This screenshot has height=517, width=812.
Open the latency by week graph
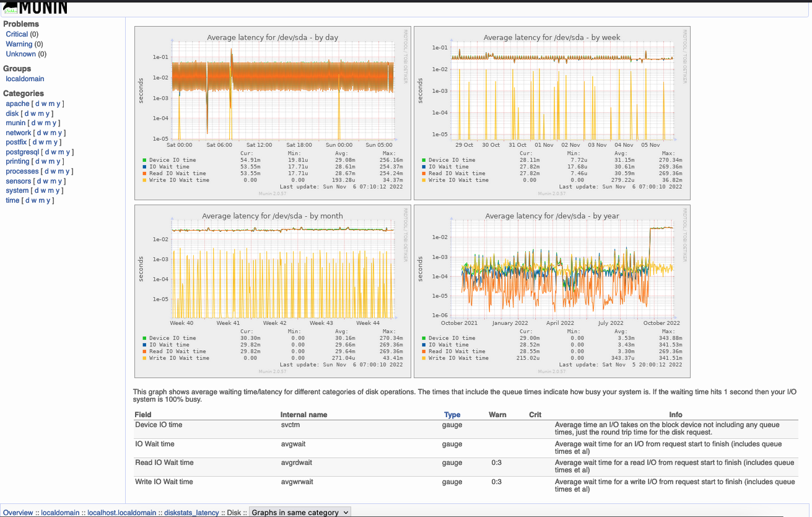(552, 113)
